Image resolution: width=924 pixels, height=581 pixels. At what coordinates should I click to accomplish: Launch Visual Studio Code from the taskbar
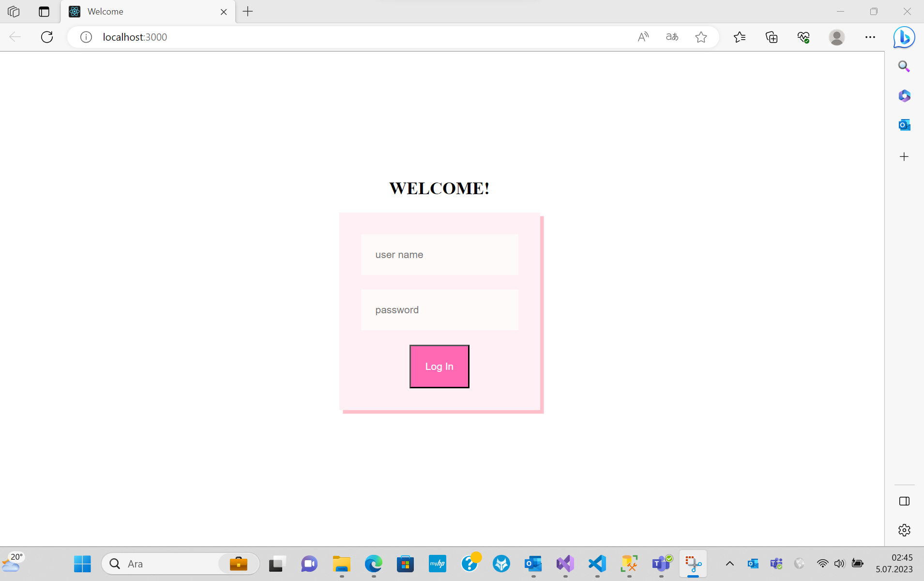596,563
